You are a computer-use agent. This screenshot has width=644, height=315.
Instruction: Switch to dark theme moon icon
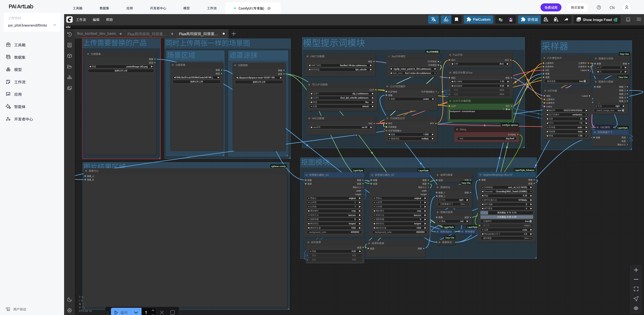click(69, 300)
